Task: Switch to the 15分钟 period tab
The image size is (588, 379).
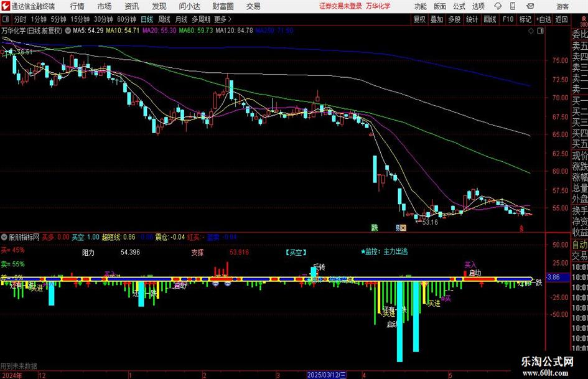Action: click(x=80, y=19)
